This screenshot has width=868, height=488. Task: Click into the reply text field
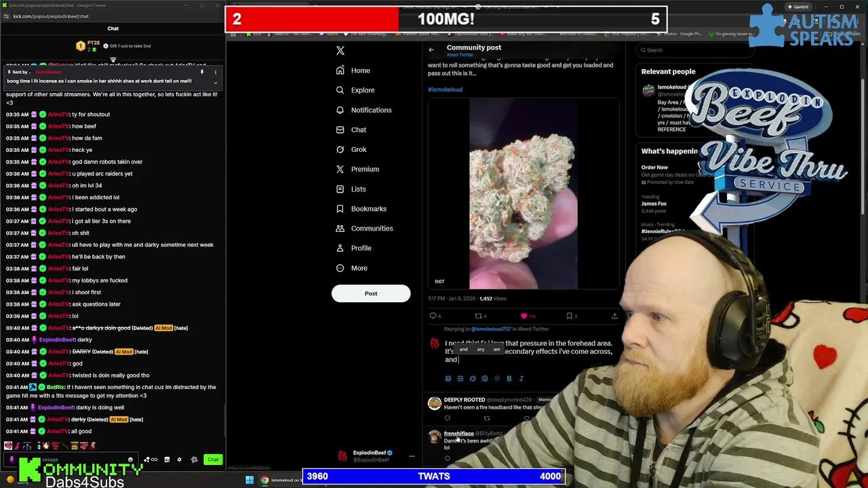click(529, 351)
